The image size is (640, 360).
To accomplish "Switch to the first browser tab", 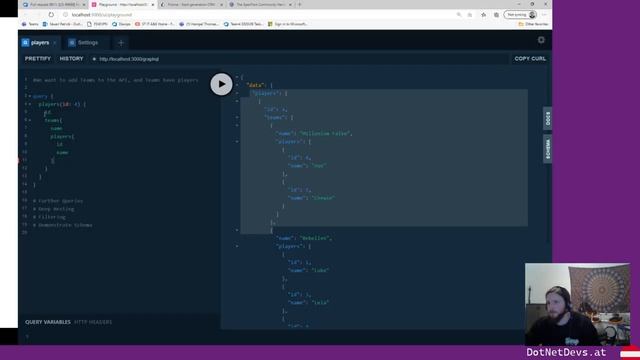I will tap(53, 4).
